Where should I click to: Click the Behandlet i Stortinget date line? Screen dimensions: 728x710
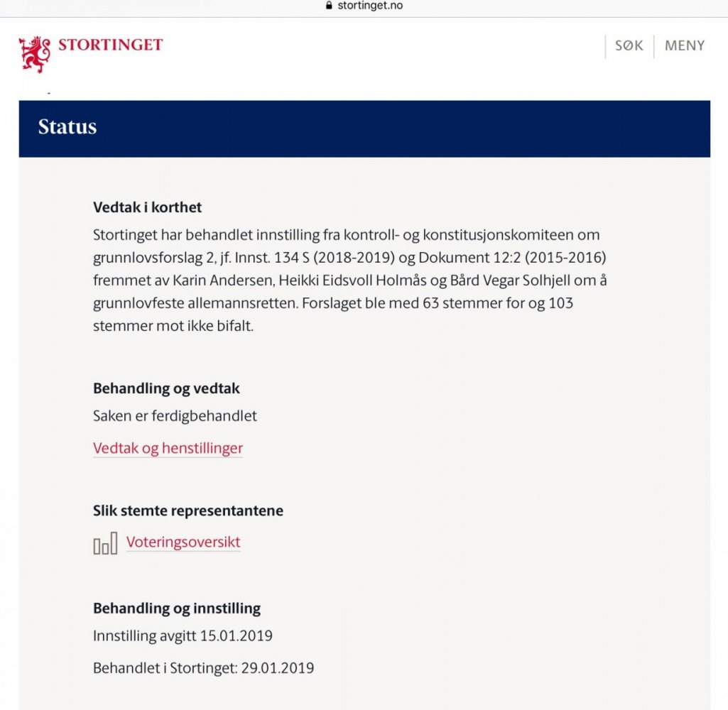(x=203, y=669)
